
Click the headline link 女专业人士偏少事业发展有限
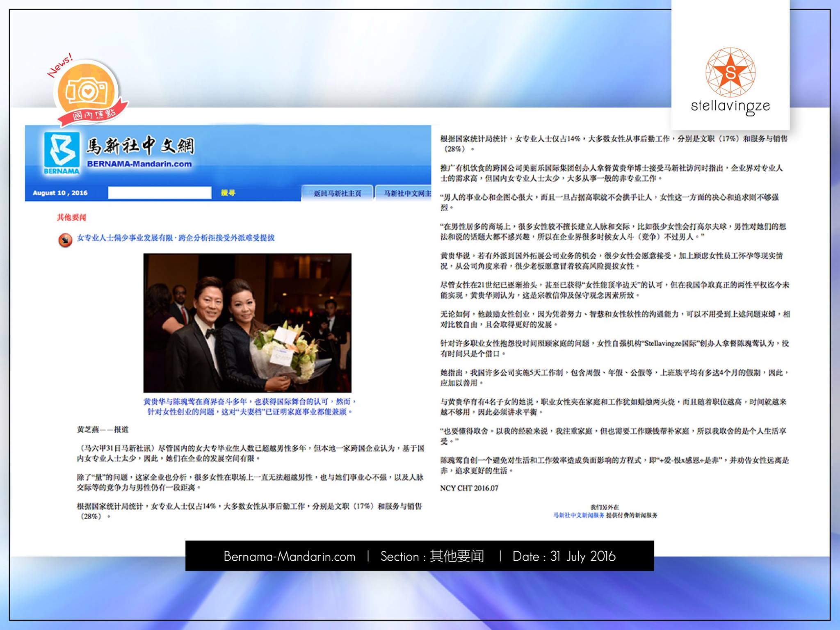(176, 238)
